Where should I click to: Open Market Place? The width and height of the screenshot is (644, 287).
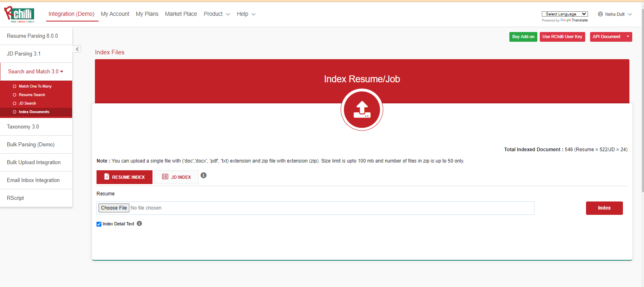(x=181, y=14)
